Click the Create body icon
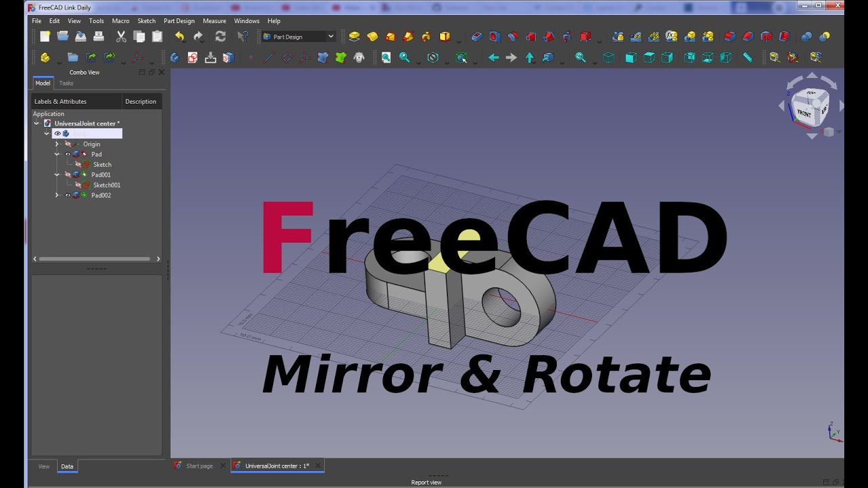The height and width of the screenshot is (488, 868). pyautogui.click(x=174, y=58)
